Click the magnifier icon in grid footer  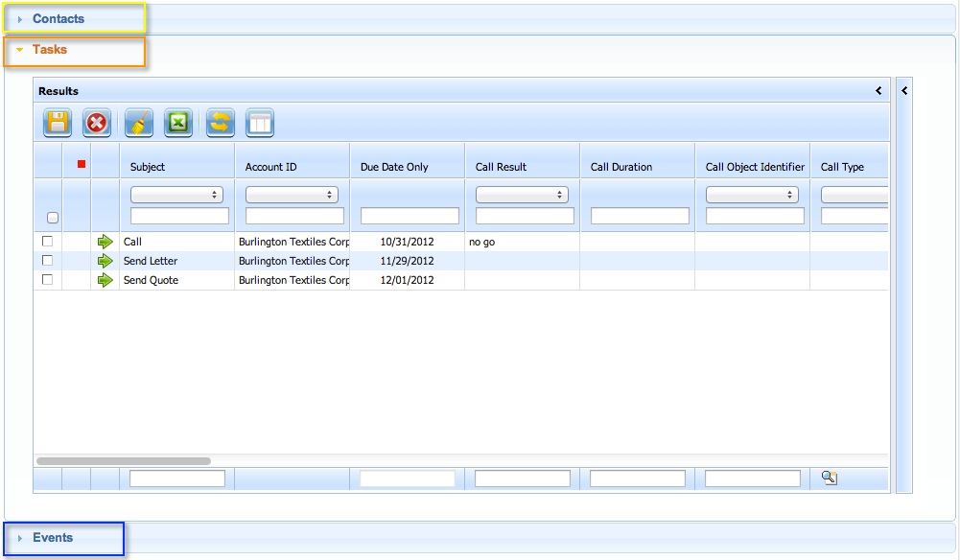[x=830, y=478]
